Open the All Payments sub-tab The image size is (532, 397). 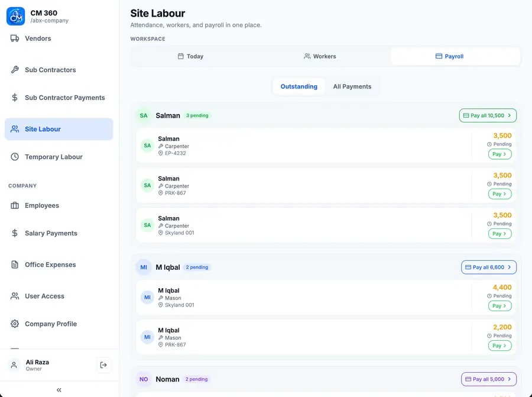tap(352, 86)
